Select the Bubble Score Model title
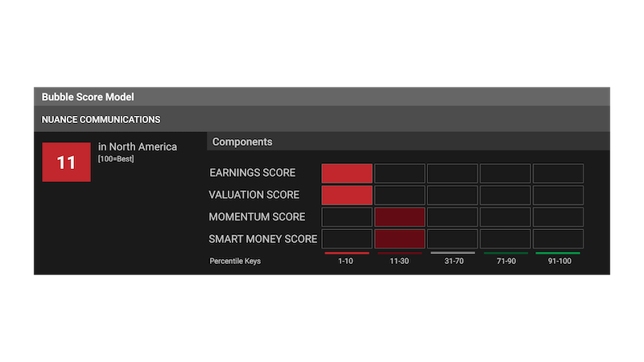The height and width of the screenshot is (362, 644). click(88, 97)
